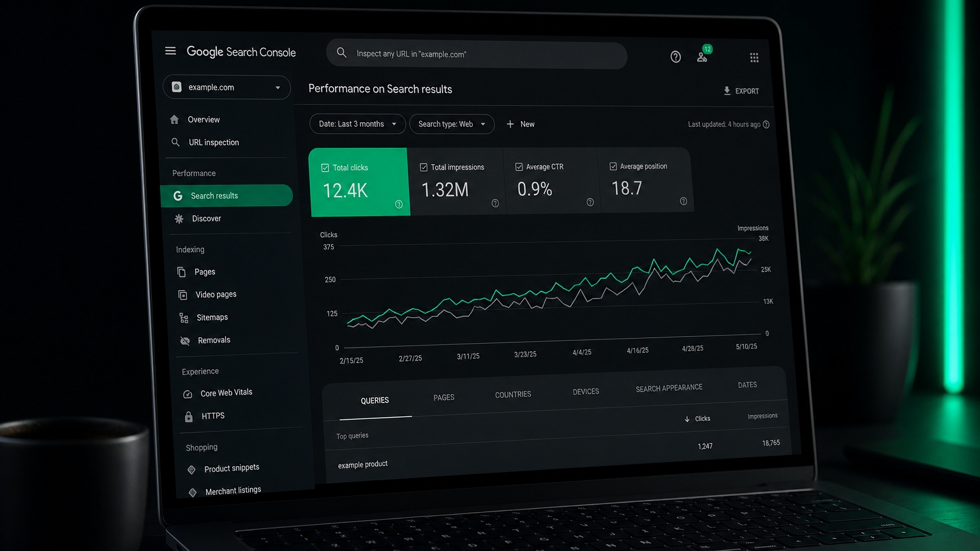Click the Removals hidden-eye icon
The height and width of the screenshot is (551, 980).
pyautogui.click(x=185, y=341)
